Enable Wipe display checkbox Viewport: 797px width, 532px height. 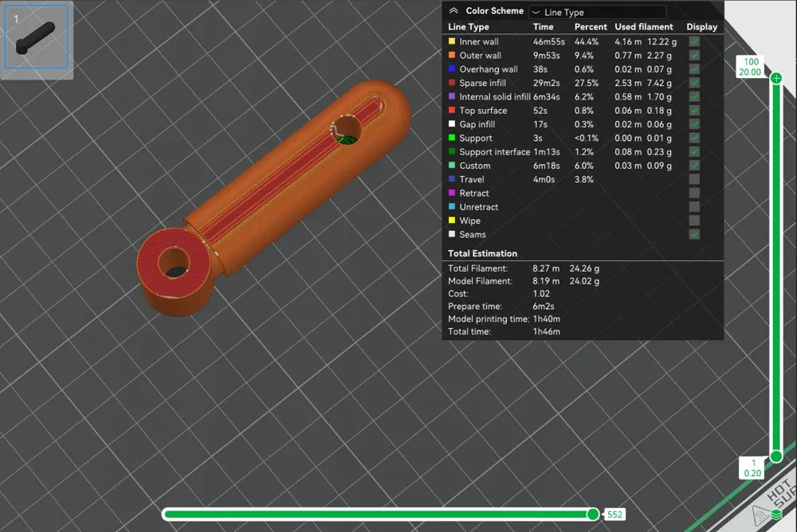pos(694,221)
